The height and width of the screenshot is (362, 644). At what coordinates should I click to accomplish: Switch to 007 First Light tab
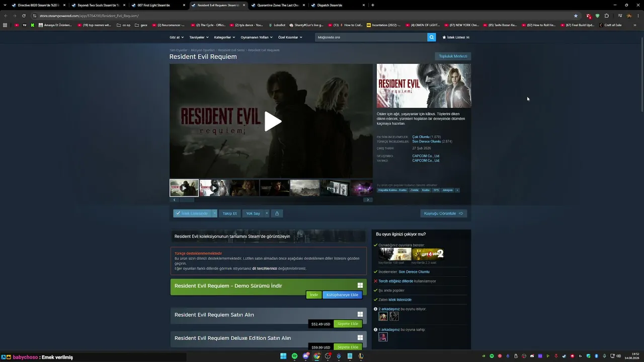[x=158, y=5]
